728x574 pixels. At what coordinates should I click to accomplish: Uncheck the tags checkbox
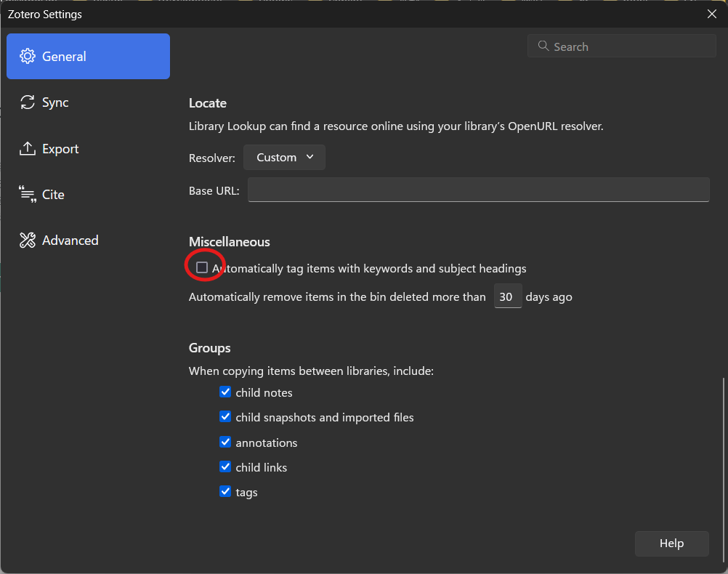coord(225,491)
